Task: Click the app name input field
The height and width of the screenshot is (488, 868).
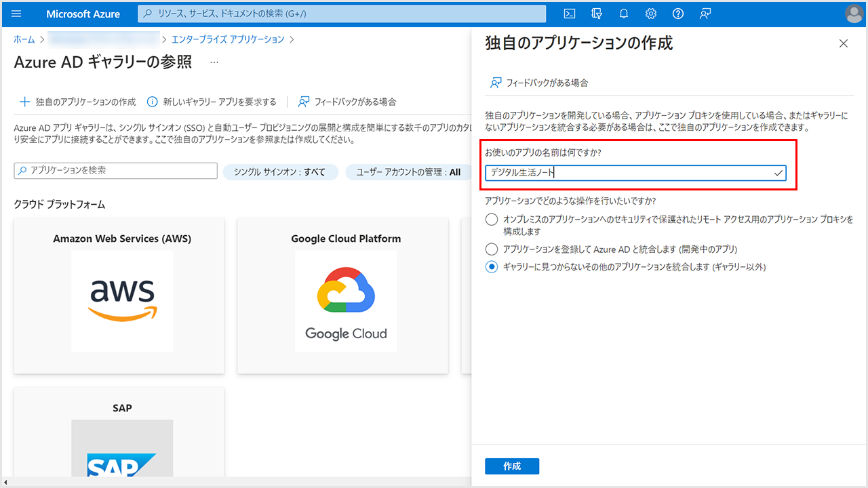Action: coord(635,173)
